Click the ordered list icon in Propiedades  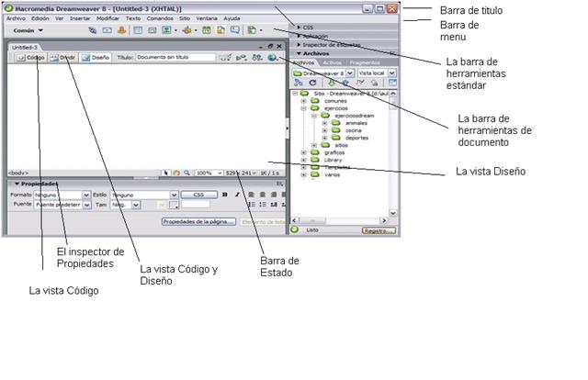263,205
